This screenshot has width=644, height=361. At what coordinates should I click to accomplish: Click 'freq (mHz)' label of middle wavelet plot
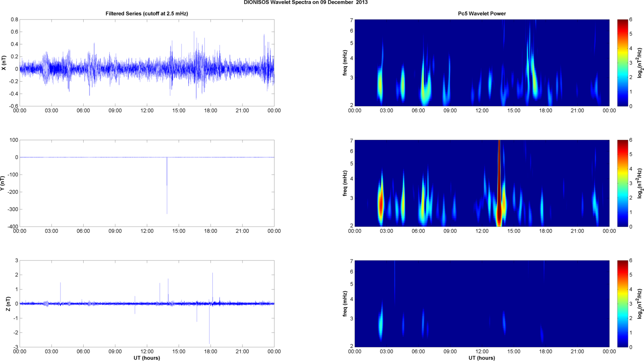click(x=345, y=183)
